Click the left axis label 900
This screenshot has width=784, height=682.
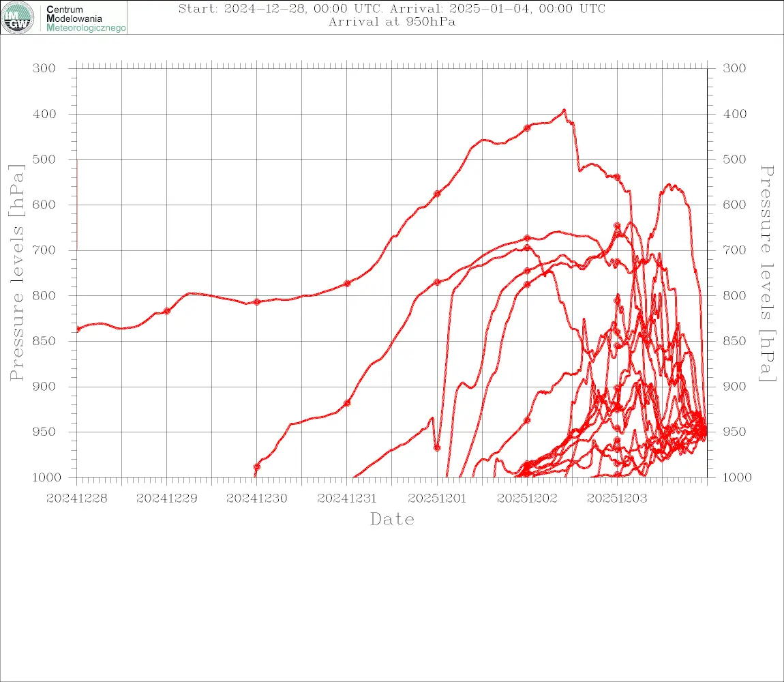tap(44, 386)
